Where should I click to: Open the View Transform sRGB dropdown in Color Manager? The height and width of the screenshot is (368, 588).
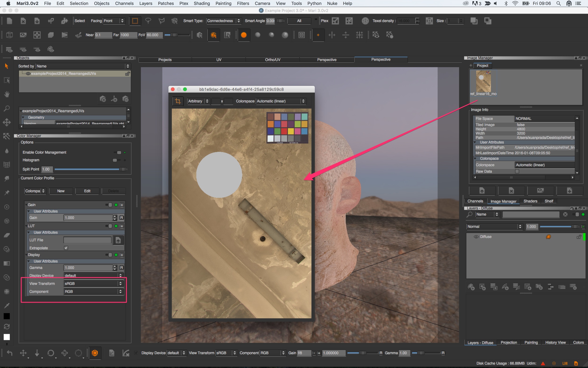pos(94,283)
